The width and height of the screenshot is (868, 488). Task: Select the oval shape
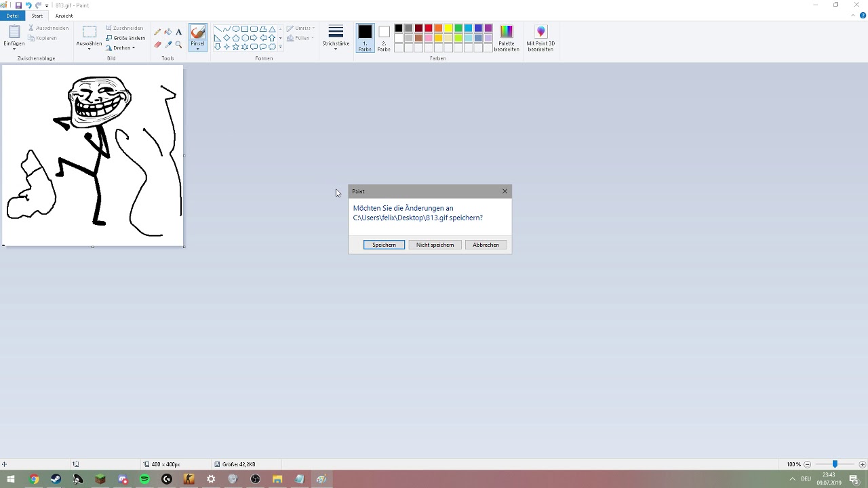coord(235,29)
